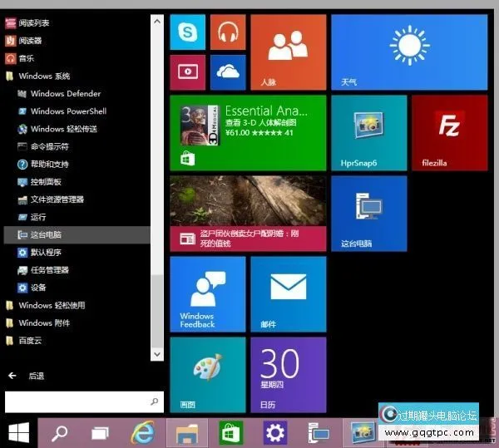Open 帮助和支持

click(77, 164)
